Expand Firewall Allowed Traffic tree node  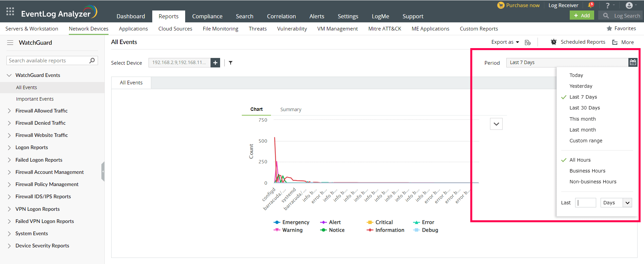pos(9,111)
